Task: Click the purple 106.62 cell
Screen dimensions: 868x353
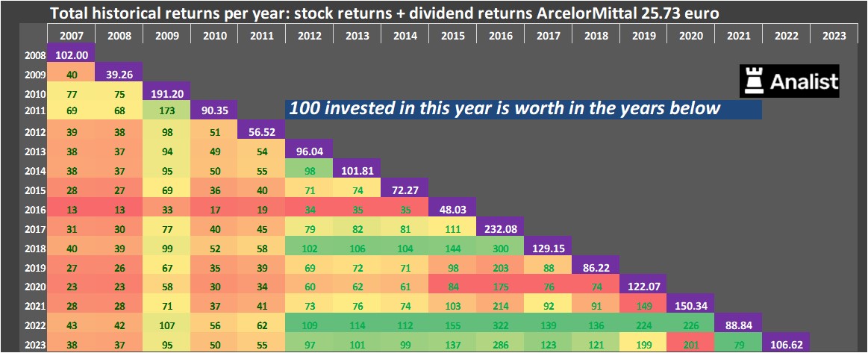Action: [786, 345]
